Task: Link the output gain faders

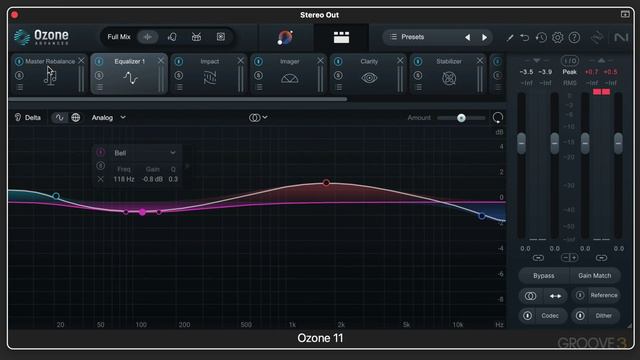Action: 601,258
